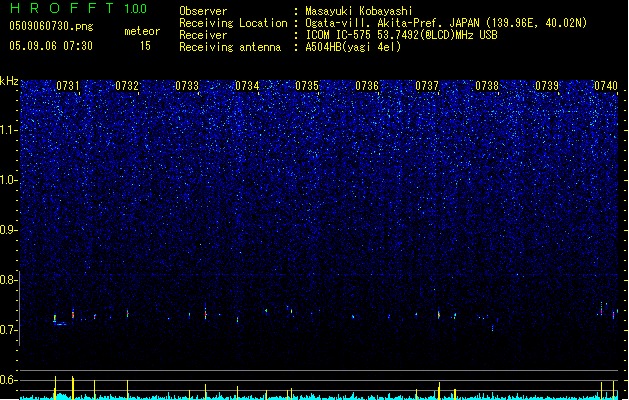Click the Receiving antenna label
This screenshot has height=400, width=629.
click(230, 47)
